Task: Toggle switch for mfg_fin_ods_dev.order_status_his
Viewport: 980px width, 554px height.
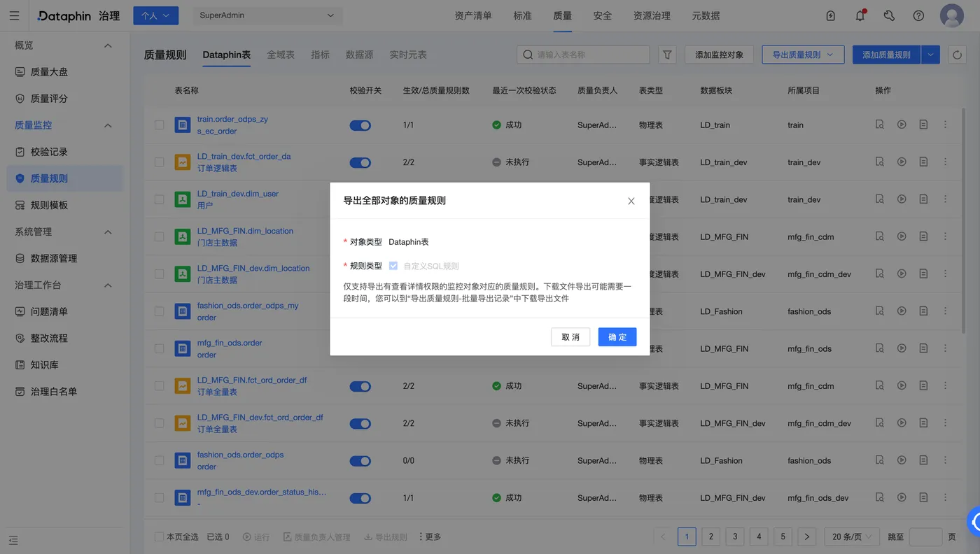Action: click(x=360, y=498)
